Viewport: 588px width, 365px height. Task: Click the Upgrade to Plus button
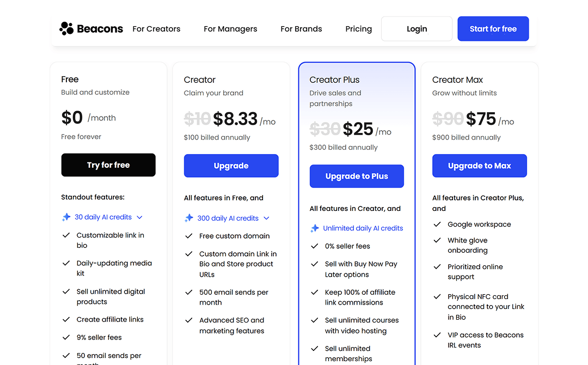point(357,177)
